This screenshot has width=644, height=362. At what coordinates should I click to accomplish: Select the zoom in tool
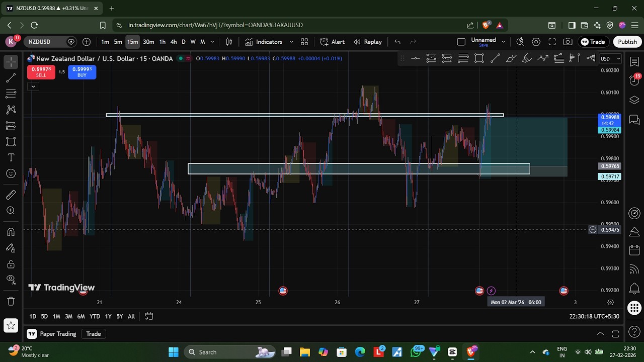point(11,211)
